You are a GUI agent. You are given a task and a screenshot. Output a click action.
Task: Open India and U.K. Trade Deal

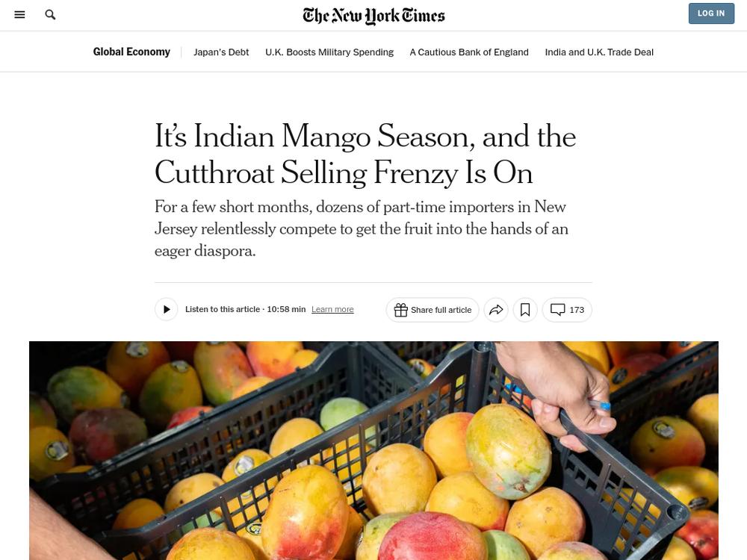pos(599,52)
